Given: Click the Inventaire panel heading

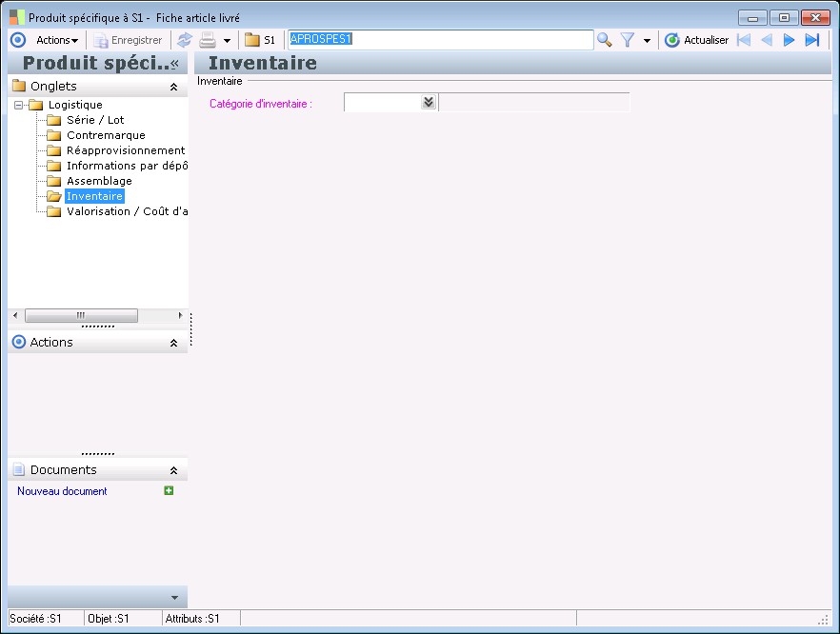Looking at the screenshot, I should [263, 63].
